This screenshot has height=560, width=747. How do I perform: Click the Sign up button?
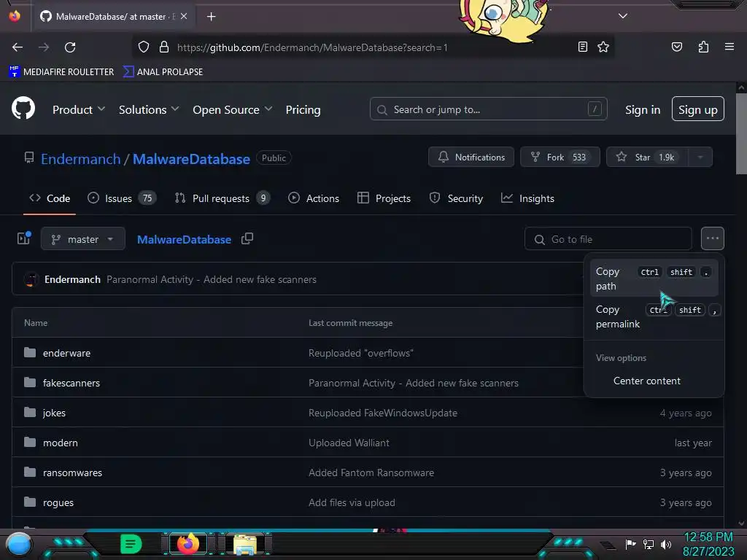coord(697,109)
